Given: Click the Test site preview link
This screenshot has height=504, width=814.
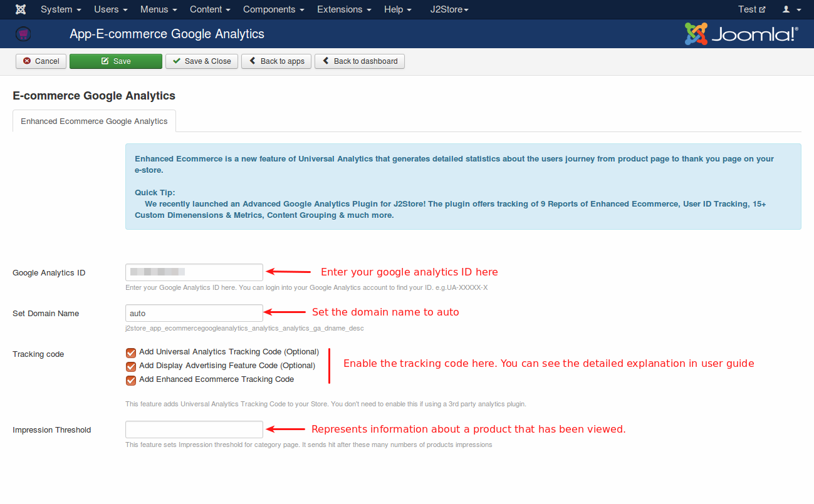Looking at the screenshot, I should (x=752, y=9).
